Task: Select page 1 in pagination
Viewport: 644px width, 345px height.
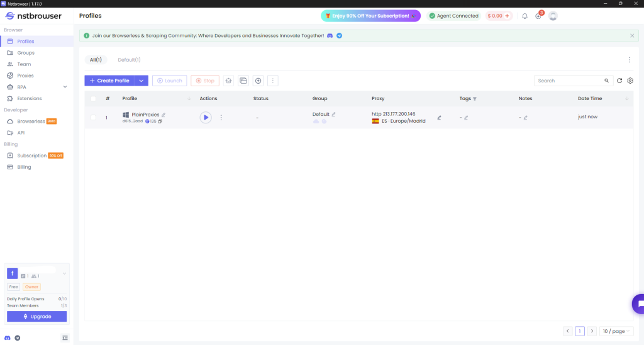Action: 579,331
